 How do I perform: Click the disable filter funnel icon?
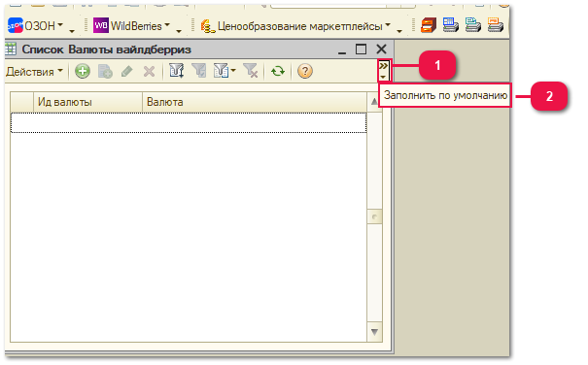point(250,71)
